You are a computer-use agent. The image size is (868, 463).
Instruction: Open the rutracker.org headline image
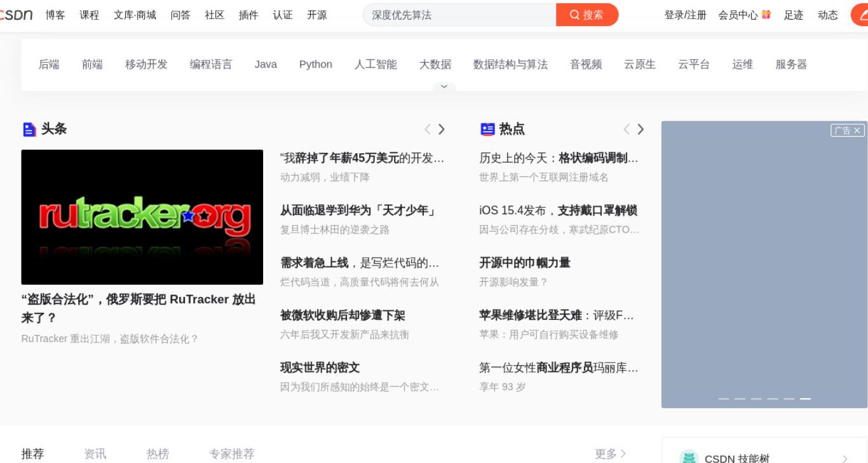coord(142,217)
